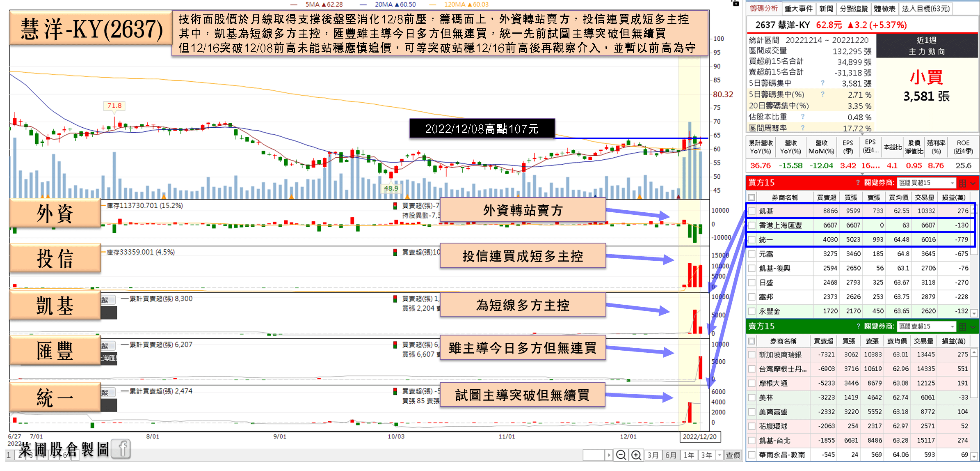Set the chart range to 1年

point(689,455)
